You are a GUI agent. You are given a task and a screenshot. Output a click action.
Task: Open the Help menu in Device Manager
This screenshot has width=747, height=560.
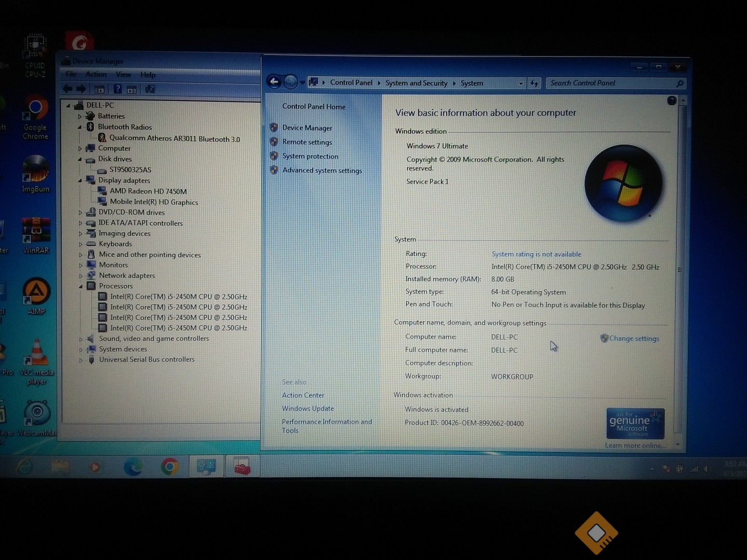pos(148,74)
